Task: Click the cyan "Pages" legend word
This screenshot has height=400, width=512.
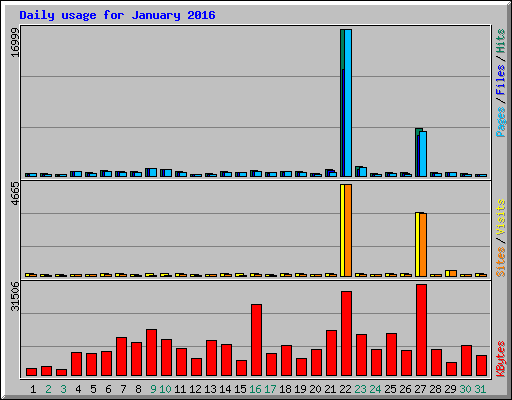Action: (x=501, y=122)
